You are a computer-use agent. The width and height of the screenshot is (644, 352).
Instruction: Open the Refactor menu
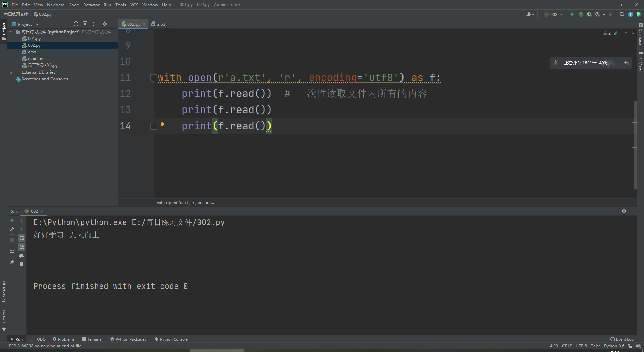(91, 5)
